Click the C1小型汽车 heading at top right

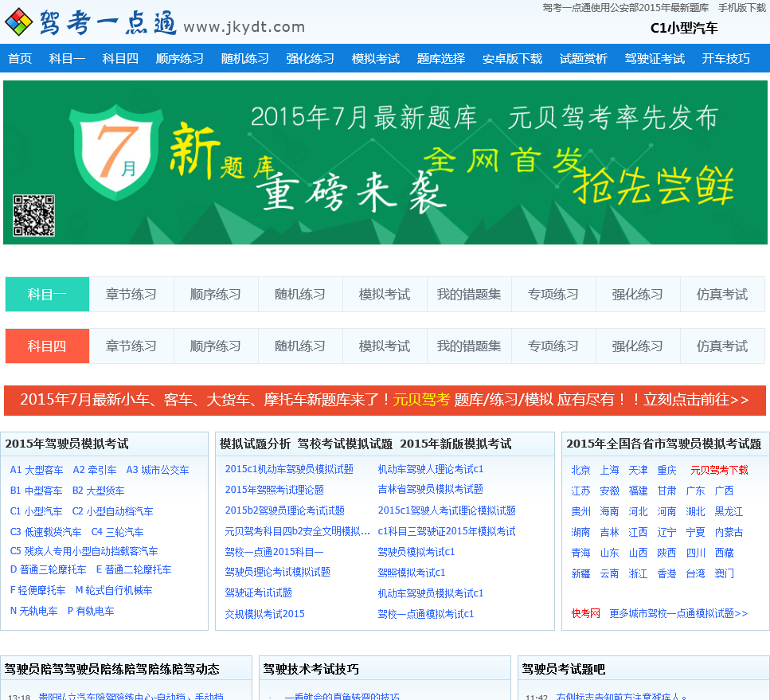(684, 28)
